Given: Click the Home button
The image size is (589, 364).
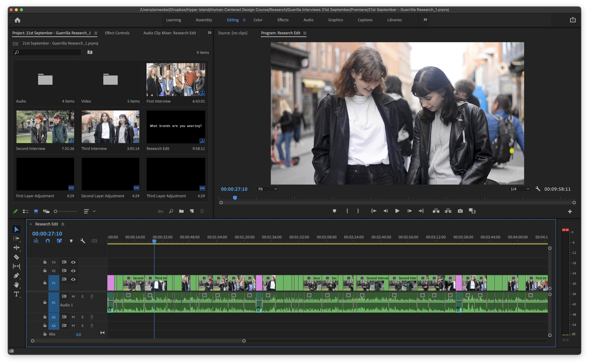Looking at the screenshot, I should pos(17,20).
